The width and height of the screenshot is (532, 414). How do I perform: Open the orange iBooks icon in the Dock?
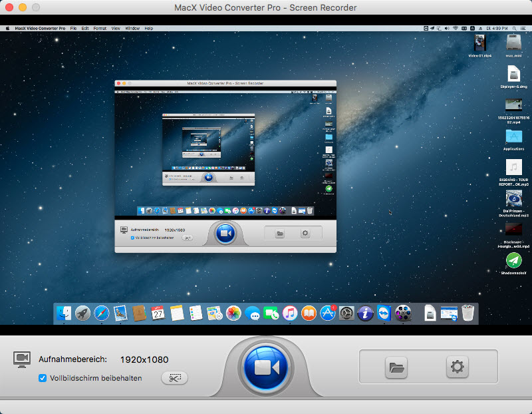tap(309, 313)
